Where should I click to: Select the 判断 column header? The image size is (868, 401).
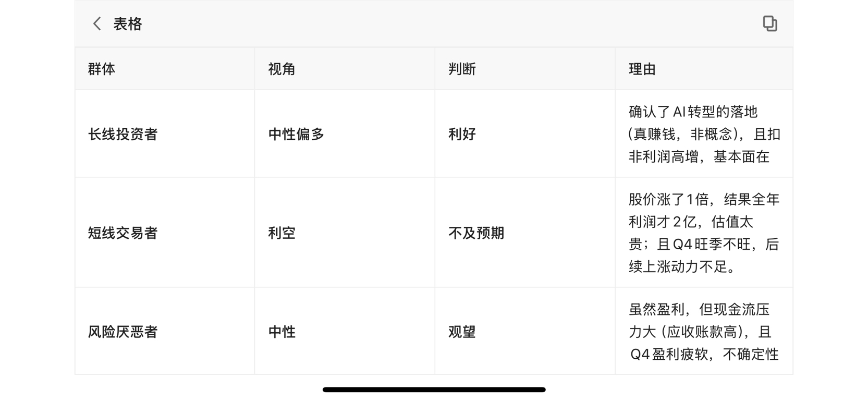(462, 69)
